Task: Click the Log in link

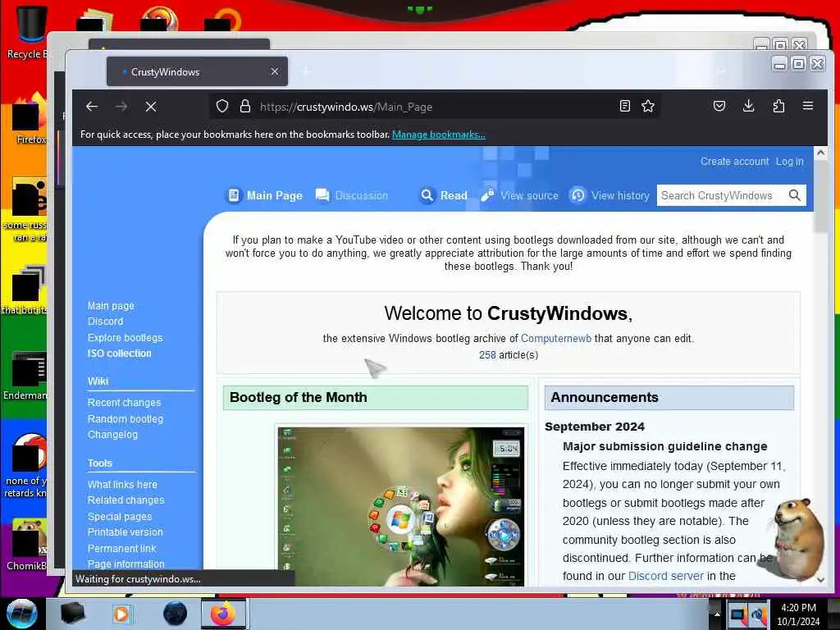Action: 790,162
